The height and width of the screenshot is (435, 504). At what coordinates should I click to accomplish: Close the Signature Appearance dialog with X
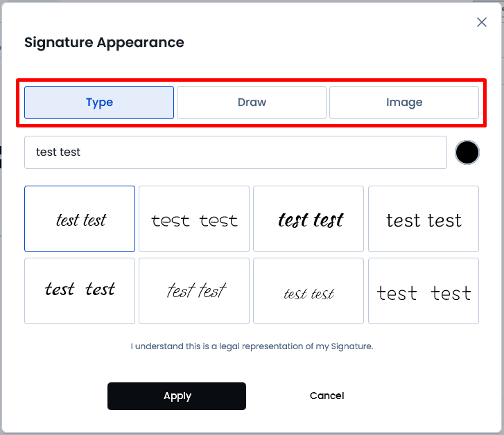point(482,22)
